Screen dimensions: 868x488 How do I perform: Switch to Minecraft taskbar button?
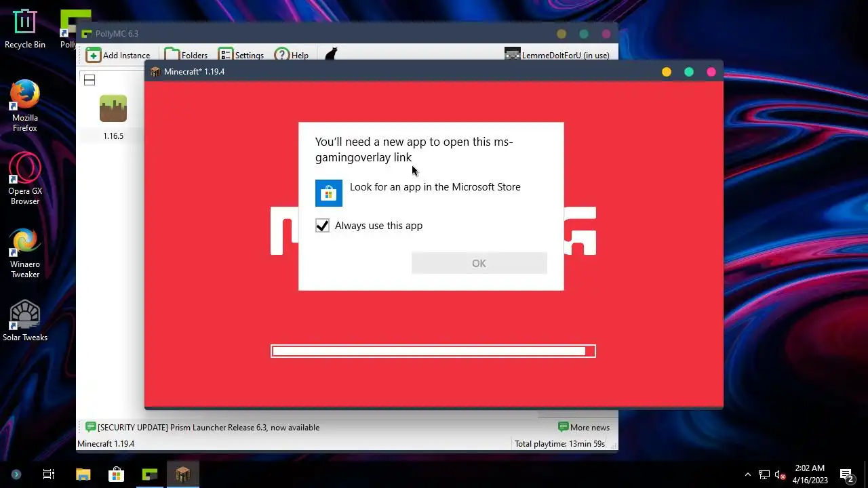coord(183,474)
